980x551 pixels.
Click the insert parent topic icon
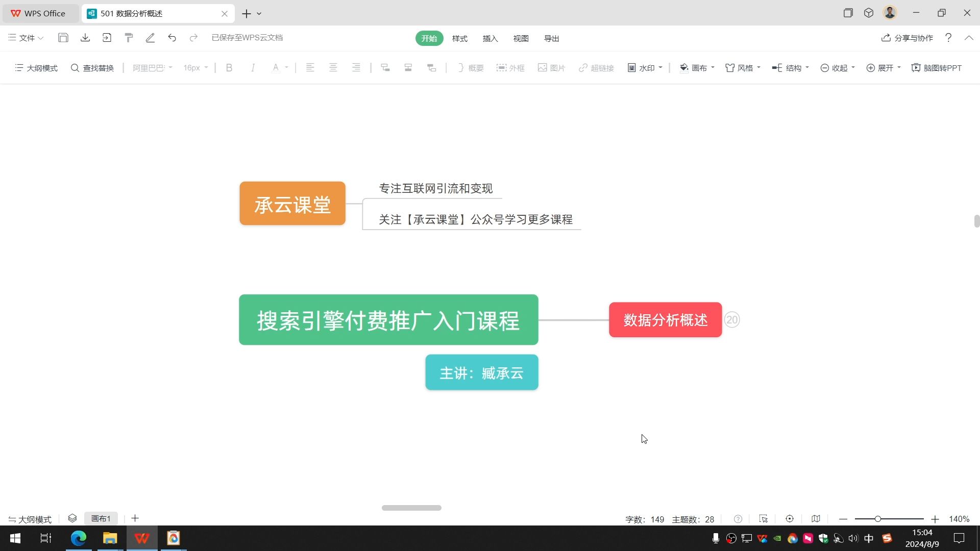pyautogui.click(x=431, y=68)
